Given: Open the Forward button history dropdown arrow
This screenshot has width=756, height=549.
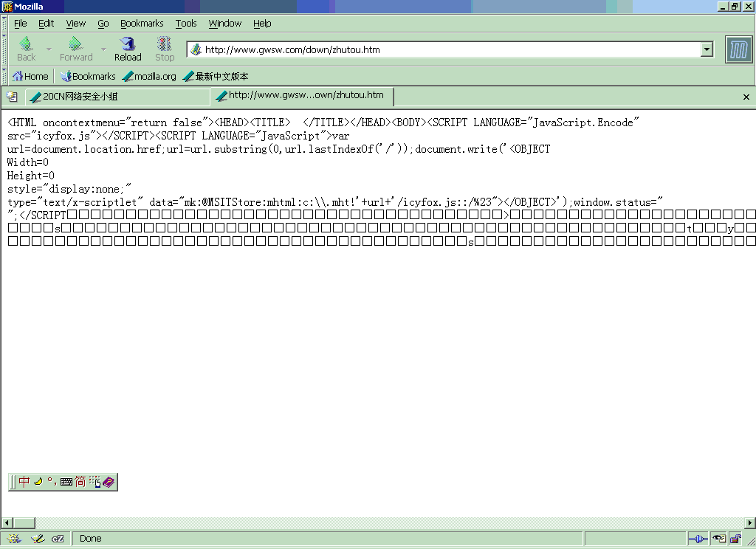Looking at the screenshot, I should (x=103, y=49).
